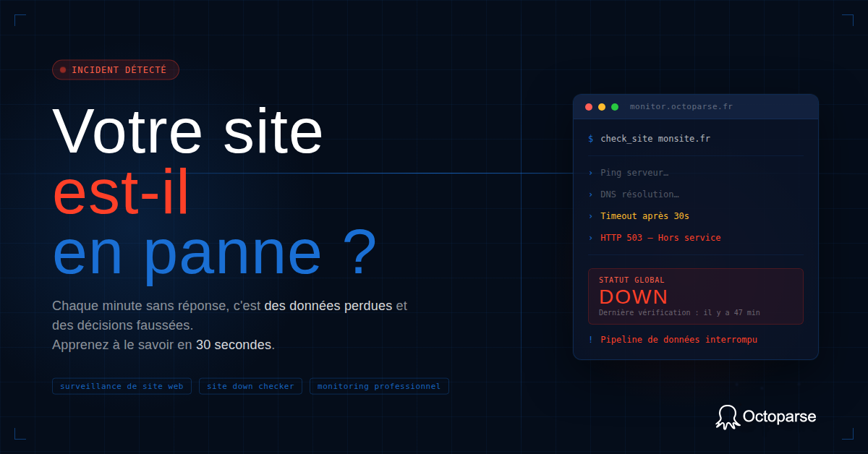Open the 'surveillance de site web' link
This screenshot has width=868, height=454.
[122, 386]
